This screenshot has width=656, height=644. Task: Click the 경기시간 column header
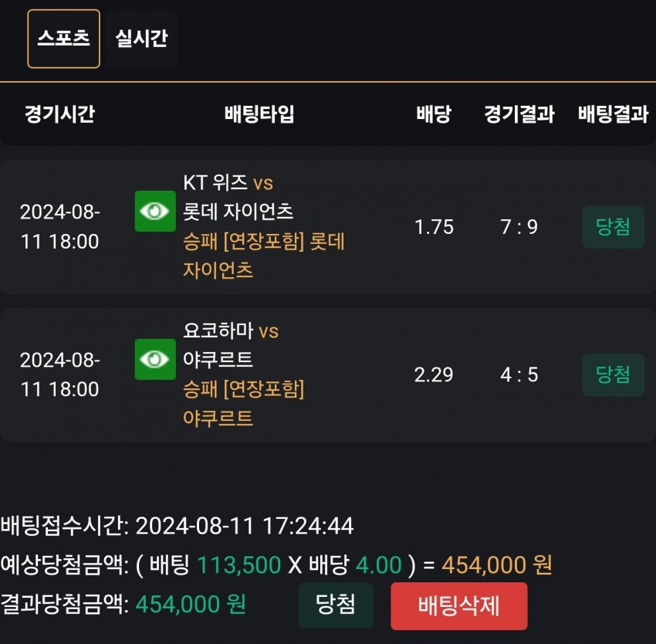tap(59, 115)
